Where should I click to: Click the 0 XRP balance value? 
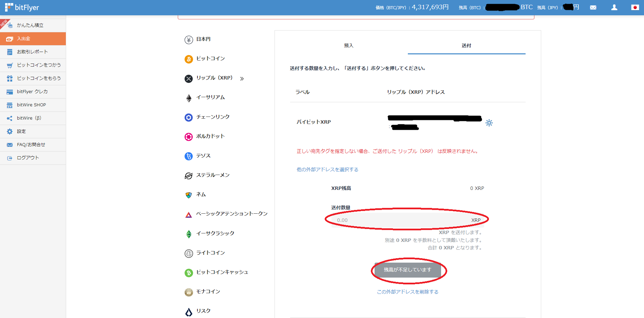tap(477, 188)
